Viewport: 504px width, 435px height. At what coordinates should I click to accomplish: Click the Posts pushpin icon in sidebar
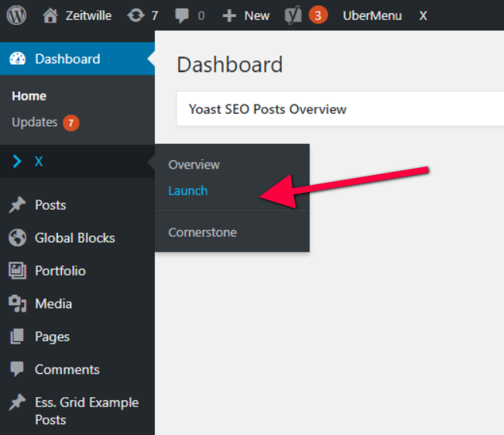coord(17,205)
